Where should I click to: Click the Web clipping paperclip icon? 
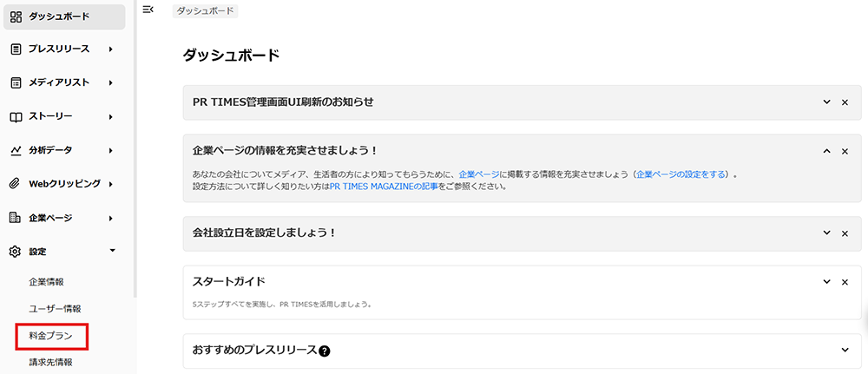16,184
